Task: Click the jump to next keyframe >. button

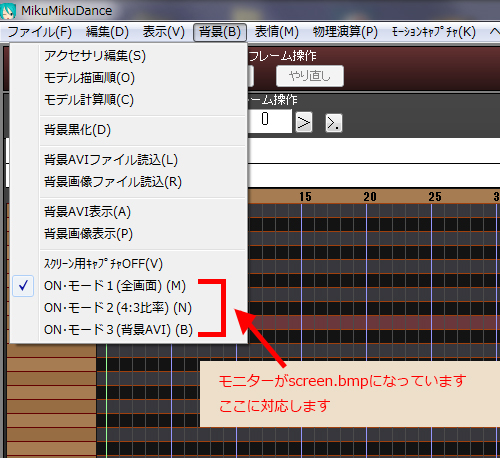Action: 334,123
